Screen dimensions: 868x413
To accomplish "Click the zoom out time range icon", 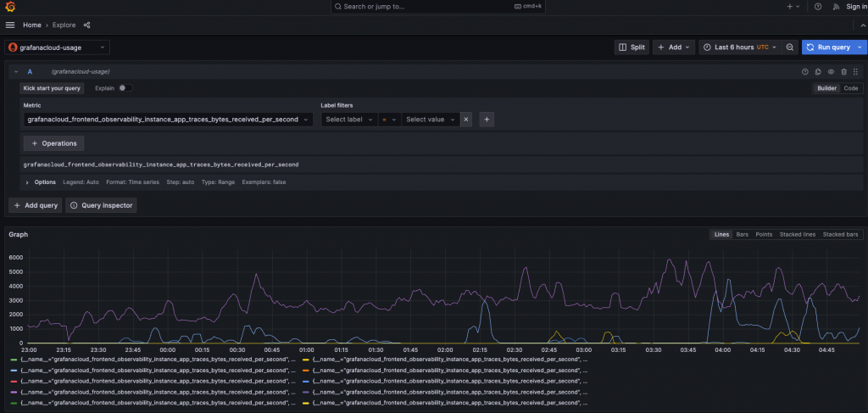I will point(790,47).
